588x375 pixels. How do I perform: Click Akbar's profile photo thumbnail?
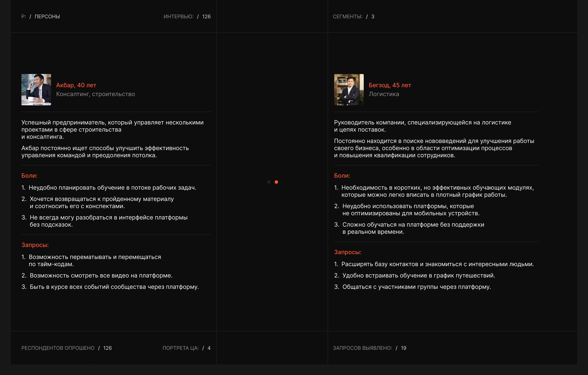pos(36,90)
